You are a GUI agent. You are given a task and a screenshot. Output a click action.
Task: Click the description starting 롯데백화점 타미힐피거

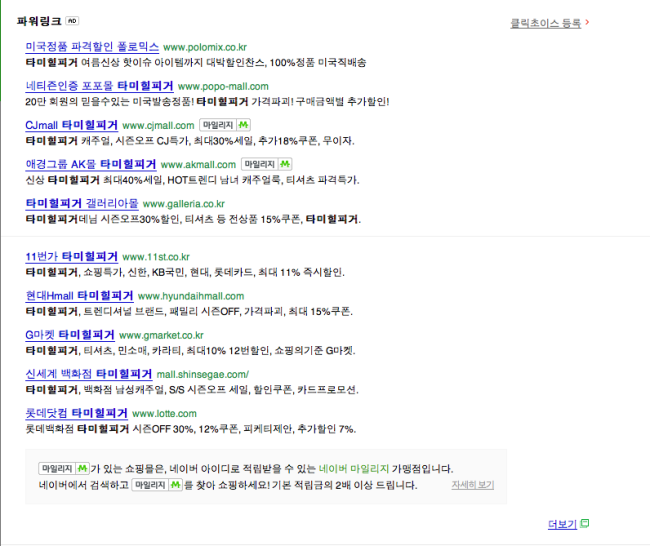pyautogui.click(x=191, y=429)
